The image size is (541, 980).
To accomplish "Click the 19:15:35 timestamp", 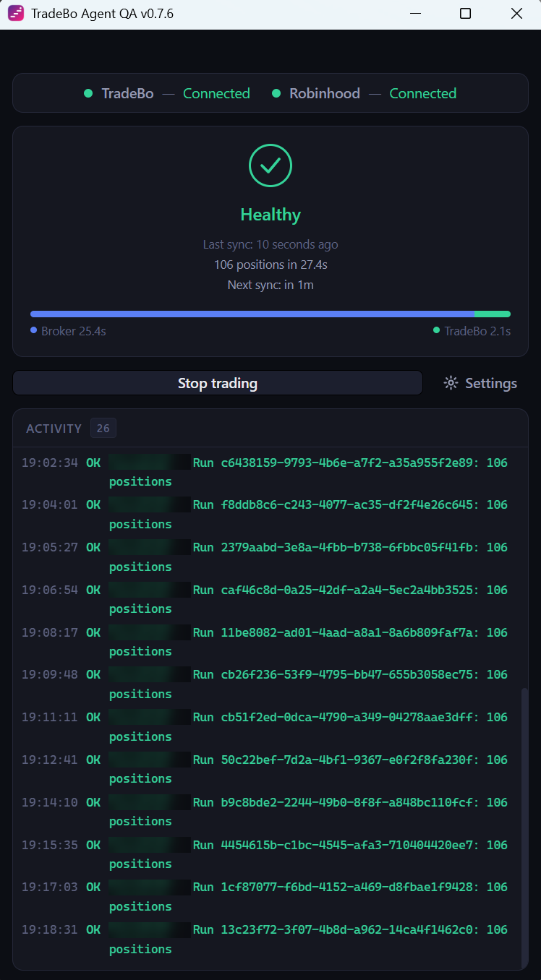I will click(49, 845).
